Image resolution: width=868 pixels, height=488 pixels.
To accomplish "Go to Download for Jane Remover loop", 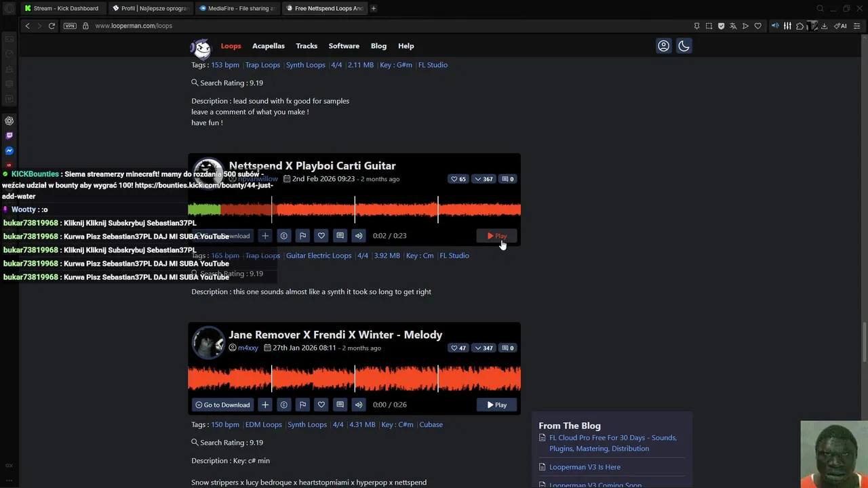I will pyautogui.click(x=222, y=405).
